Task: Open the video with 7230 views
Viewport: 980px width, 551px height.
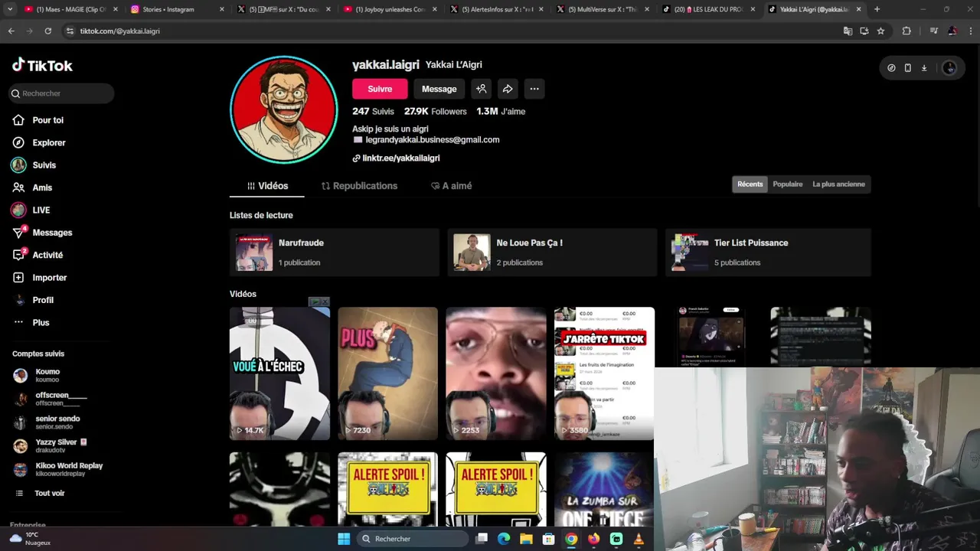Action: click(x=387, y=373)
